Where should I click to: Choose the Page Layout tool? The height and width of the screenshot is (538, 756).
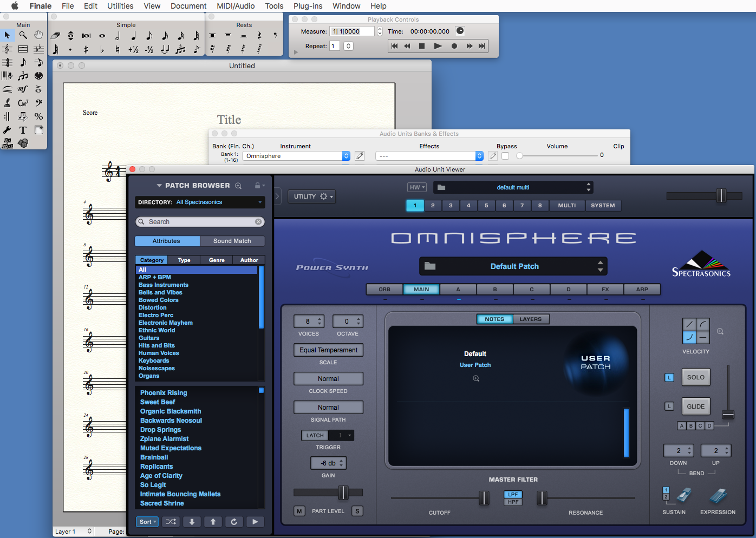[38, 130]
